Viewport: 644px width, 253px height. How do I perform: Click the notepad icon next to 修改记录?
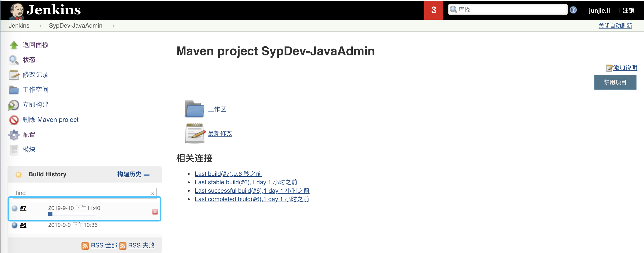pos(14,75)
